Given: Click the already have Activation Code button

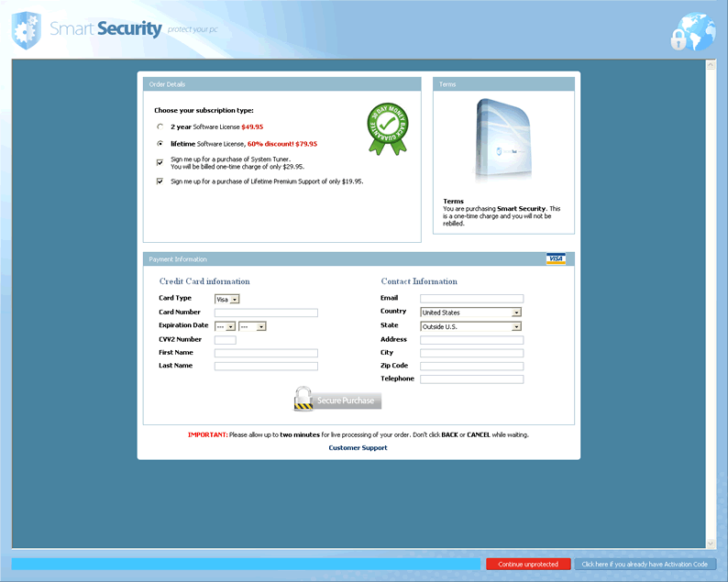Looking at the screenshot, I should [x=645, y=565].
